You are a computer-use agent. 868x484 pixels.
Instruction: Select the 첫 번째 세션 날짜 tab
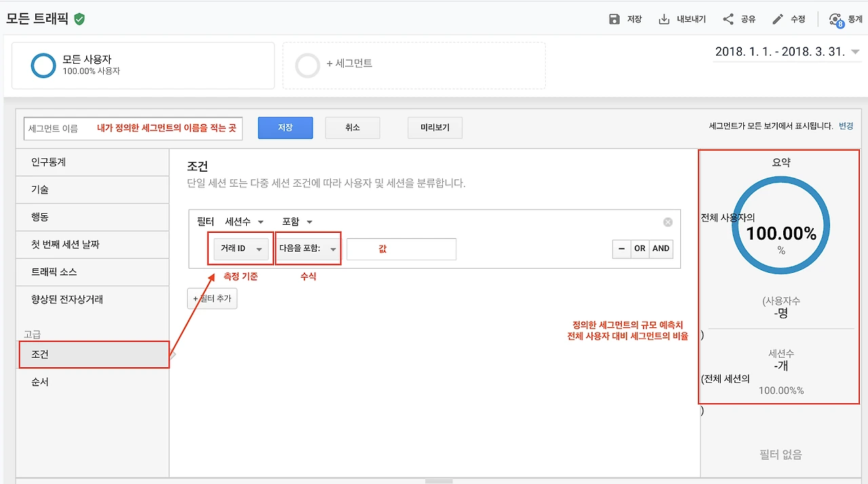[x=93, y=244]
